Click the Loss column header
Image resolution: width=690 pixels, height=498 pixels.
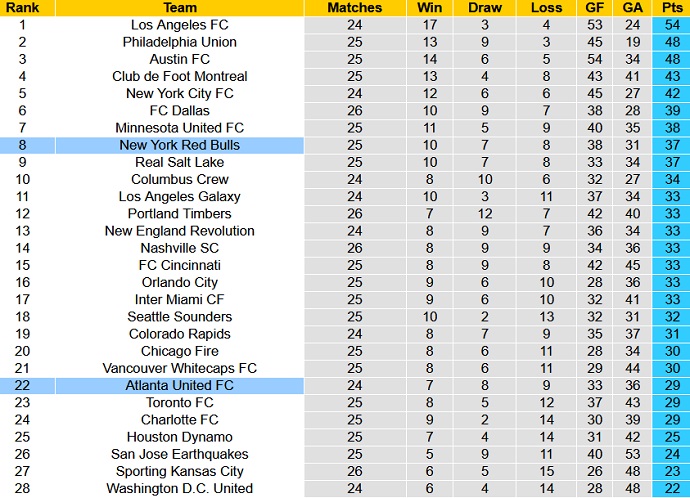[546, 7]
